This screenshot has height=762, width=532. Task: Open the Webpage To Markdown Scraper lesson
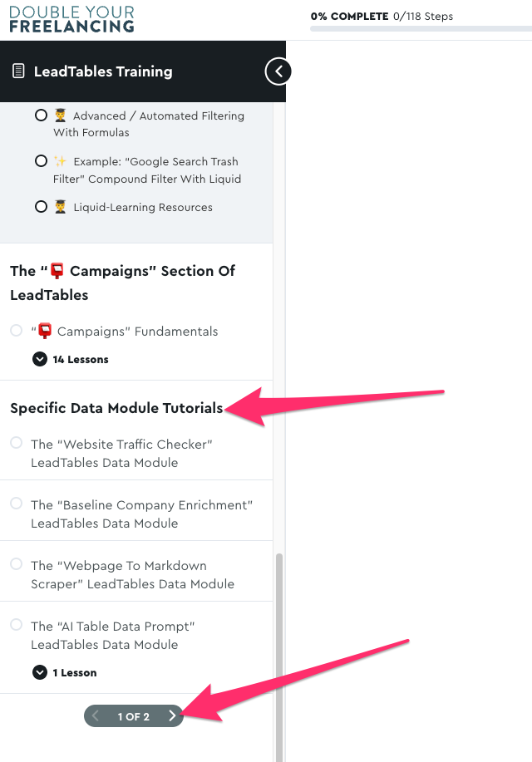click(x=132, y=574)
